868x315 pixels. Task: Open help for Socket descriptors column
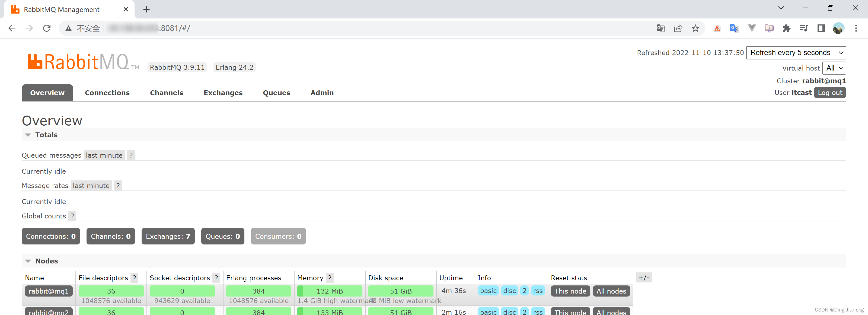coord(216,278)
